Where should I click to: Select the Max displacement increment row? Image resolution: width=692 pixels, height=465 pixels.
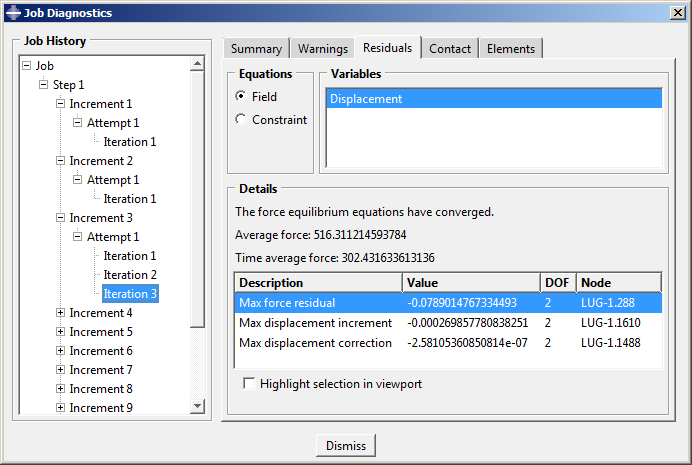(315, 323)
